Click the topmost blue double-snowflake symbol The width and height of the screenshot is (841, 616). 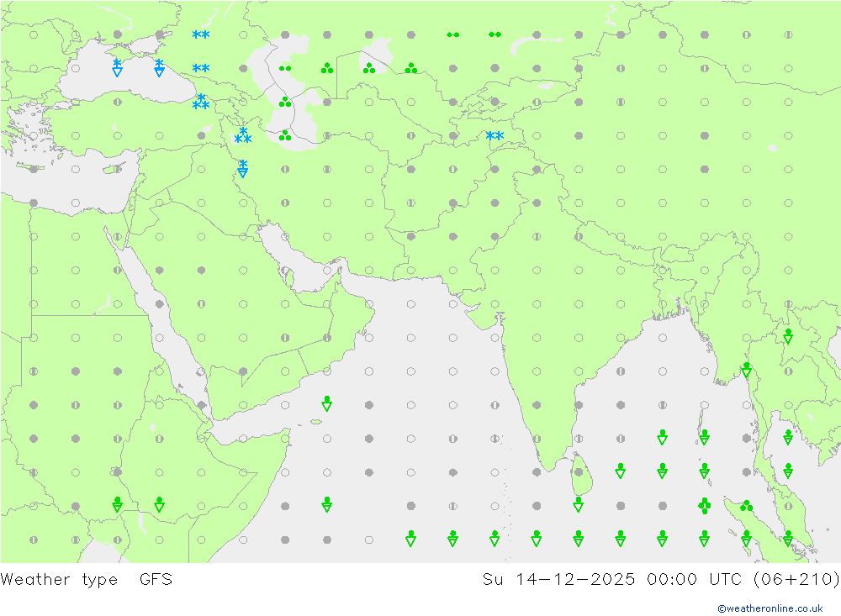pos(201,34)
